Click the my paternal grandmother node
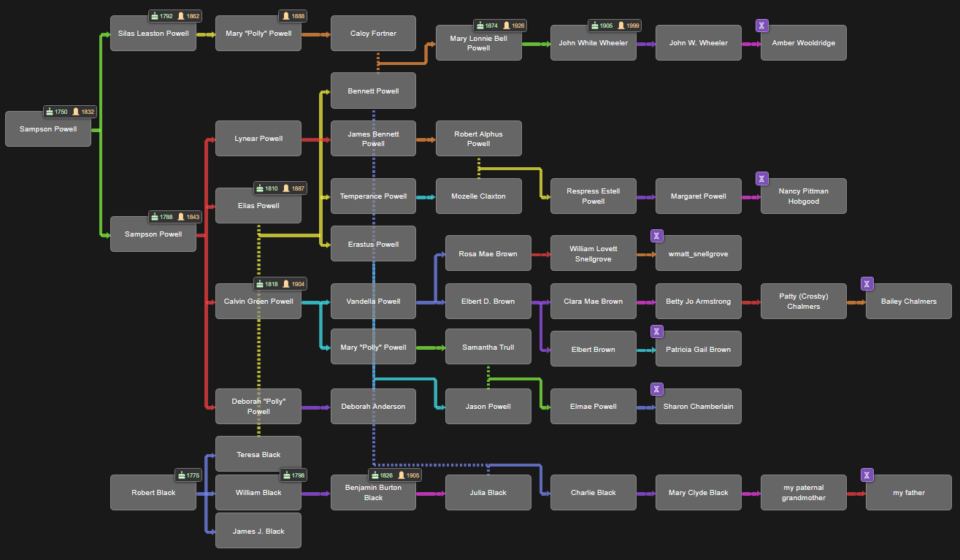This screenshot has height=560, width=960. coord(803,493)
